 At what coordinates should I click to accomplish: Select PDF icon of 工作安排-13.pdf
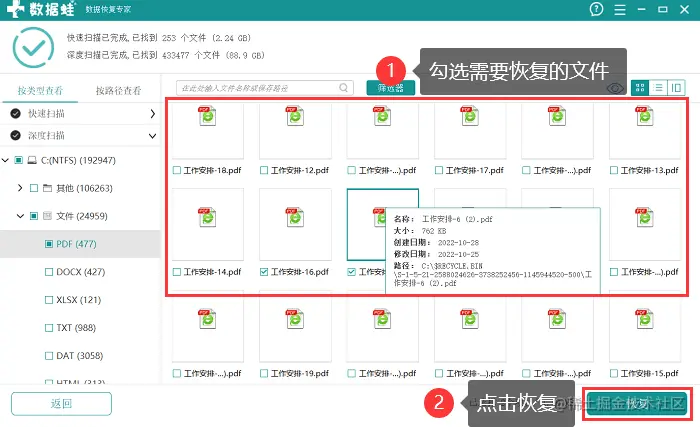tap(645, 116)
